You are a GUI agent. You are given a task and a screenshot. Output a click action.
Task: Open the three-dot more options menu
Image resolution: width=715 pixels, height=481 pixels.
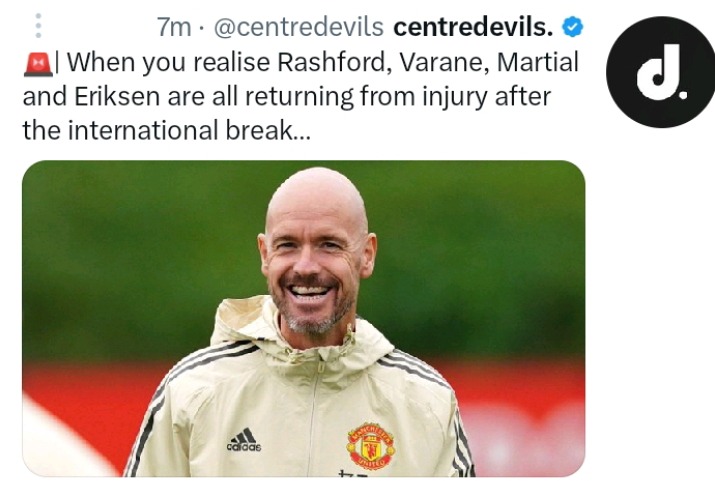[x=38, y=26]
